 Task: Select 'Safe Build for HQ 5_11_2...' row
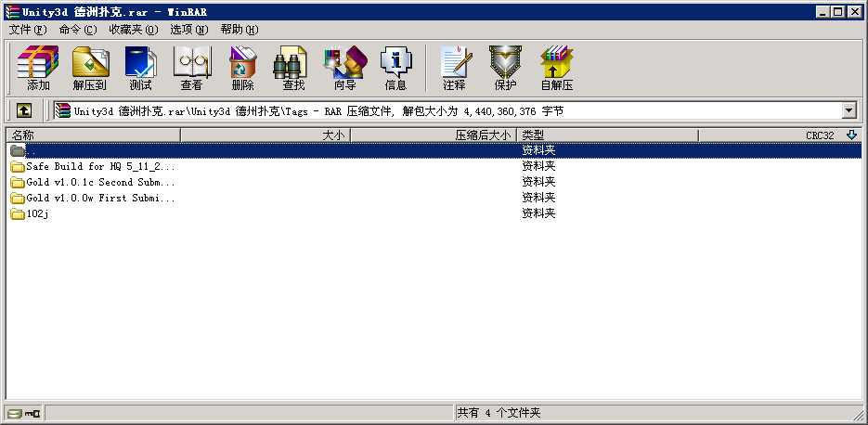point(434,166)
